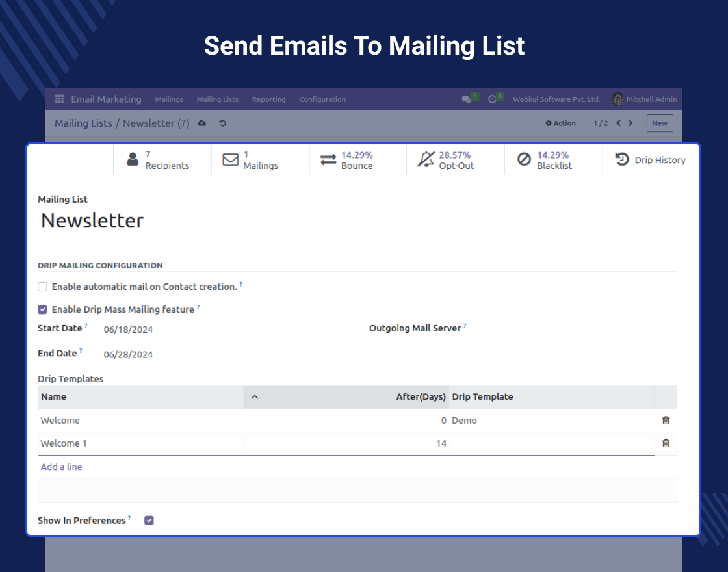Click the Demo drip template cell
The image size is (728, 572).
pyautogui.click(x=552, y=421)
